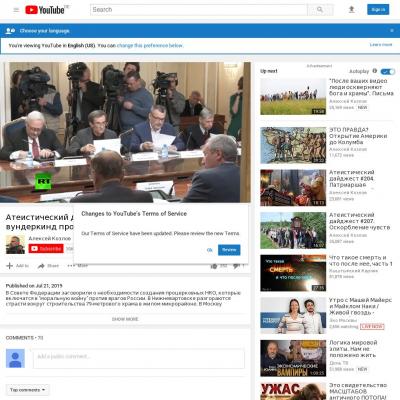Open 'Атеистический дайджест #207' title
Viewport: 400px width, 400px height.
pos(359,221)
